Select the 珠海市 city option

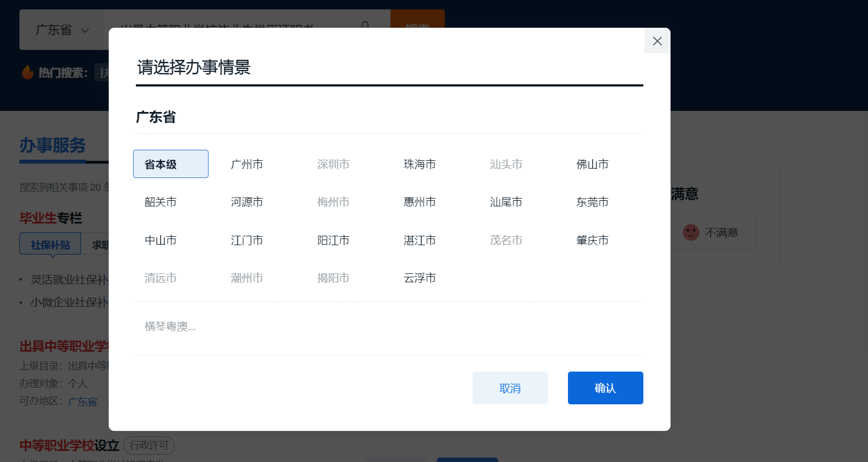[x=419, y=164]
